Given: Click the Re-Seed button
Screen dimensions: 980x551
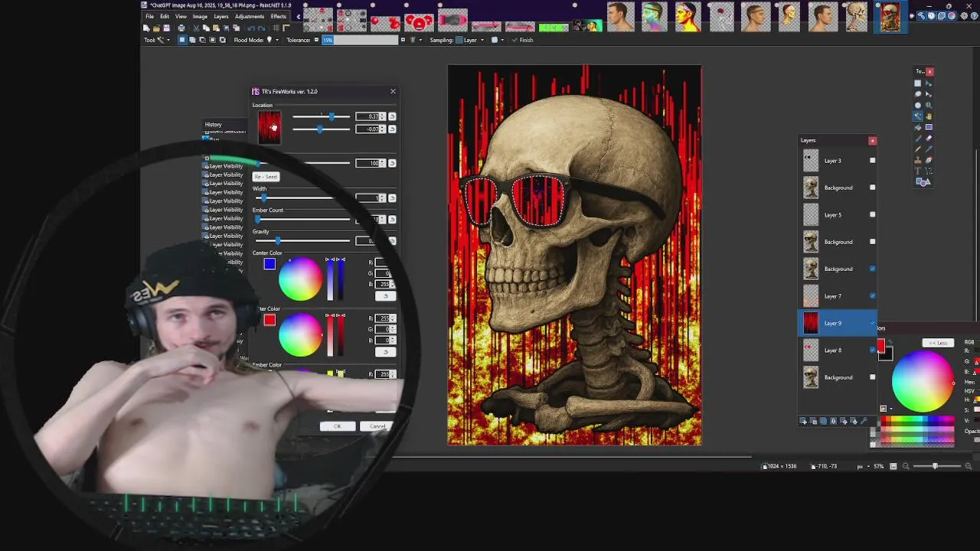Looking at the screenshot, I should 266,177.
